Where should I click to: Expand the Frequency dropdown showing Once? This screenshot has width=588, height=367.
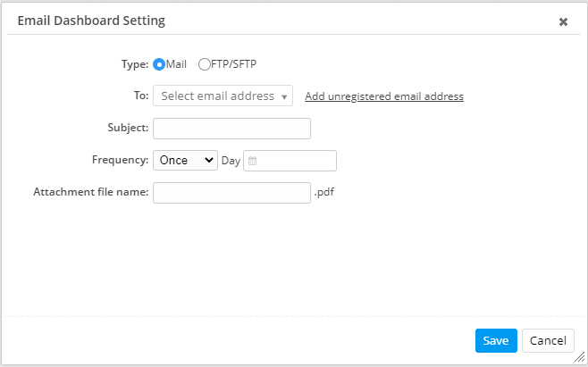tap(185, 161)
